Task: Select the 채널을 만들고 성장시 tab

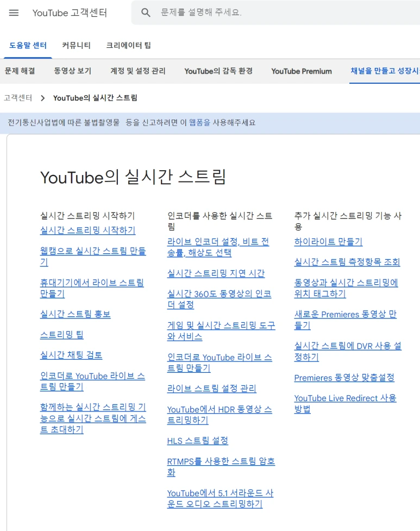Action: click(x=385, y=71)
